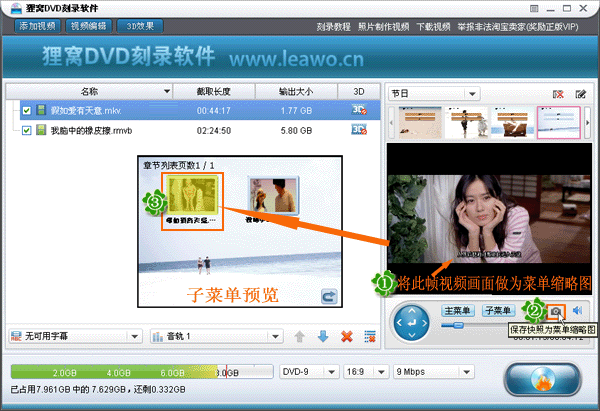Select the pink-bordered fourth template thumbnail
Image resolution: width=600 pixels, height=411 pixels.
pos(559,122)
